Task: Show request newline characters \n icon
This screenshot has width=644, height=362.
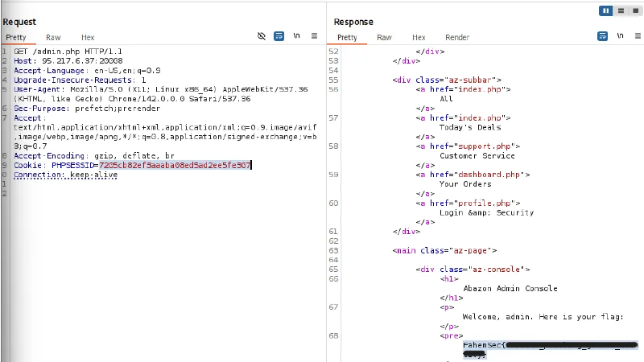Action: click(x=296, y=36)
